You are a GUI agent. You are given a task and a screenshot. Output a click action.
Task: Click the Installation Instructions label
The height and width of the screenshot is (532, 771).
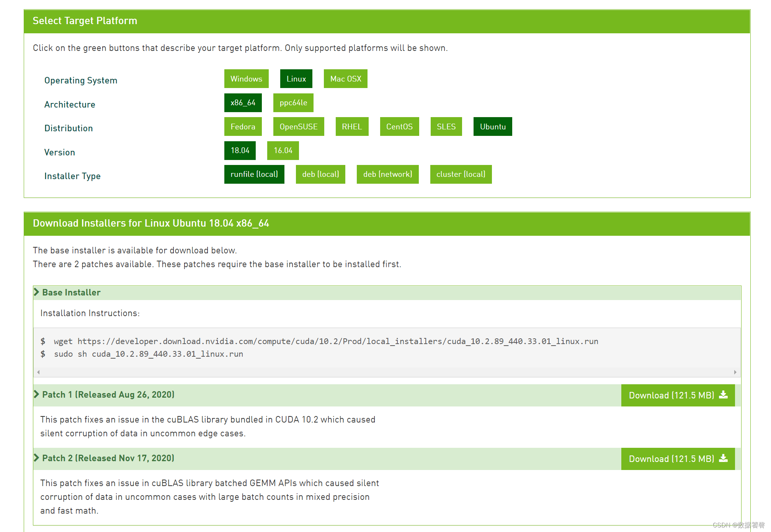(x=90, y=313)
